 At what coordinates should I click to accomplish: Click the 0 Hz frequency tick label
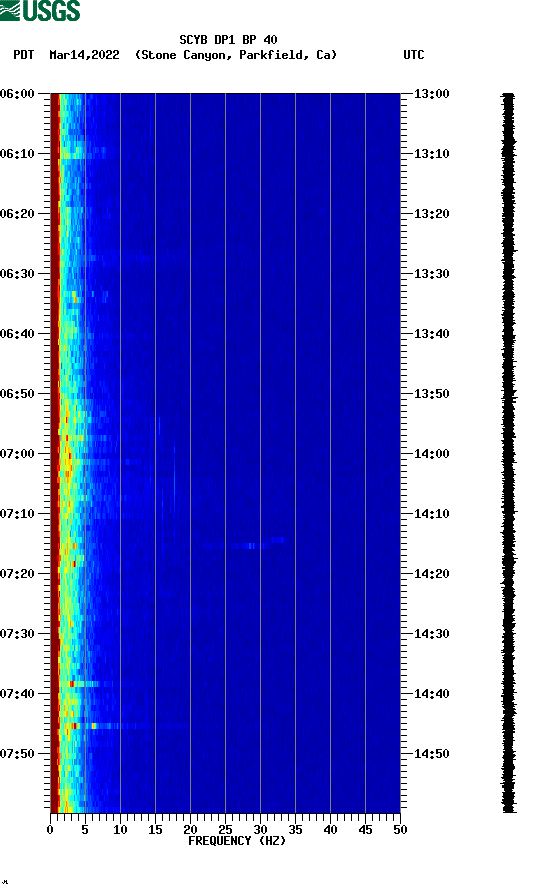coord(50,830)
